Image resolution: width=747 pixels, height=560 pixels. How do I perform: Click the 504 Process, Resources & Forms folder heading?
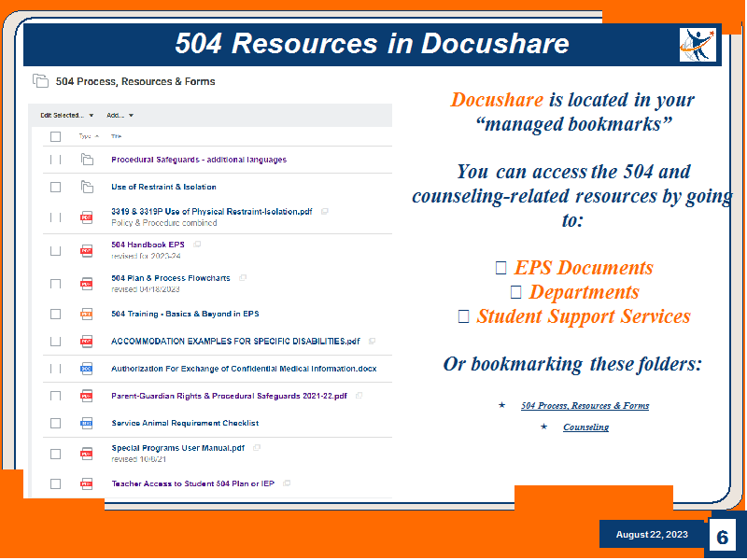[x=135, y=81]
